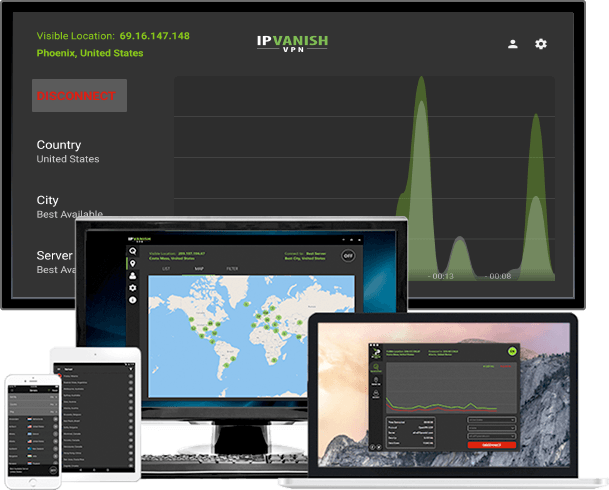Select the server location pin icon in monitor sidebar

coord(132,263)
